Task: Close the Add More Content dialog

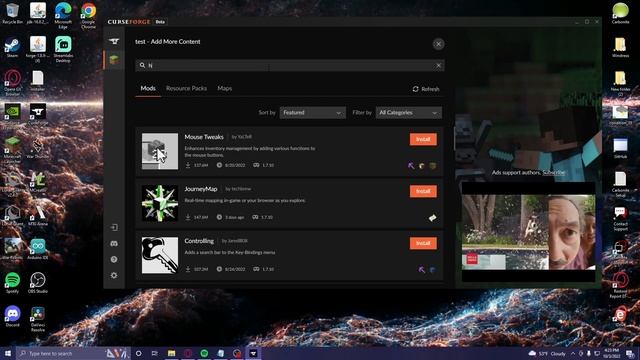Action: pyautogui.click(x=438, y=44)
